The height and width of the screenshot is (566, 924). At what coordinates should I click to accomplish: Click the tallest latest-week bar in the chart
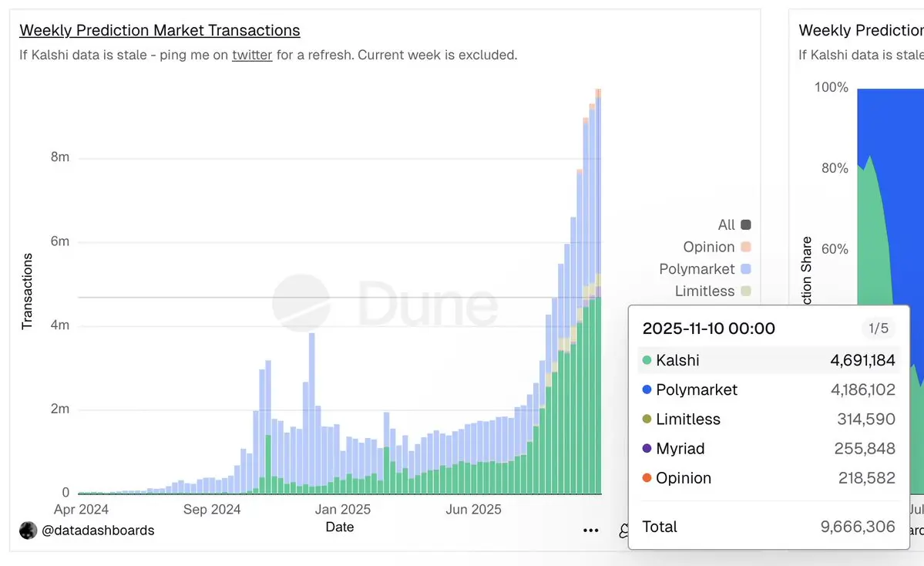coord(598,291)
